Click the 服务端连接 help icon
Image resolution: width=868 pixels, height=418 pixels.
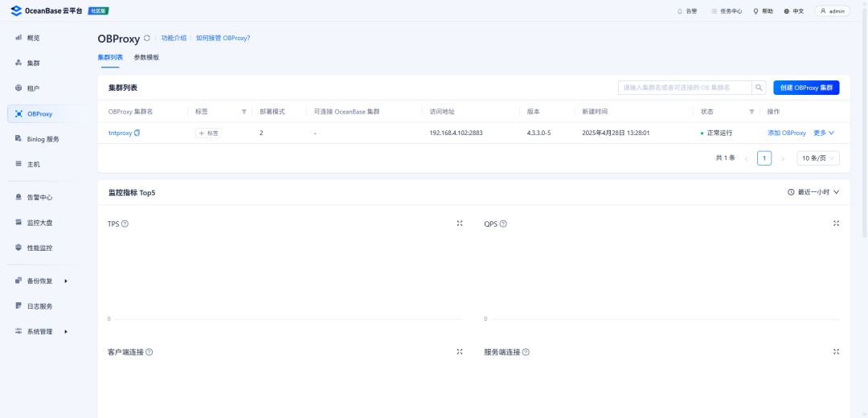tap(526, 352)
